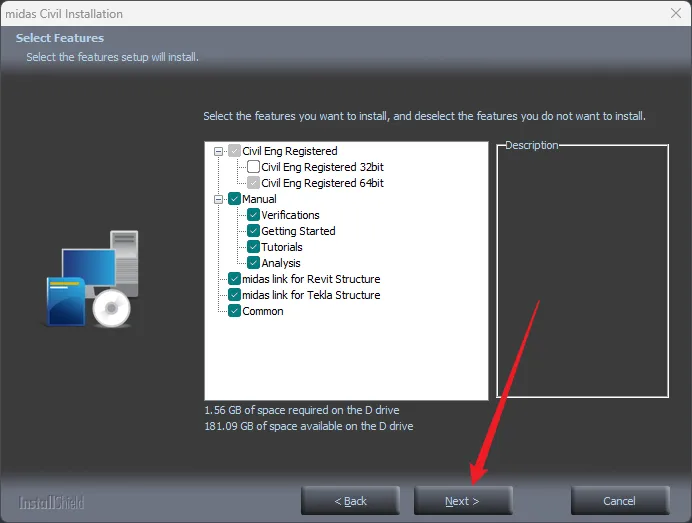This screenshot has height=523, width=692.
Task: Select the Common tree label
Action: [x=263, y=311]
